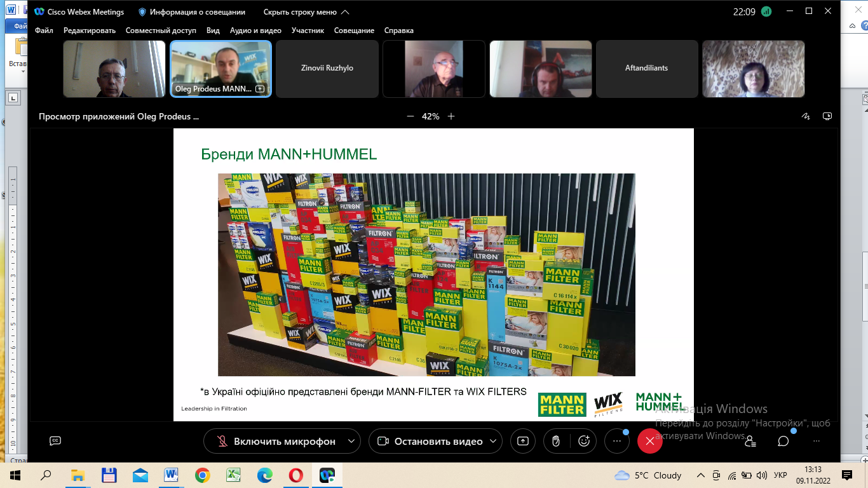Image resolution: width=868 pixels, height=488 pixels.
Task: Open the annotate pen icon
Action: pos(806,116)
